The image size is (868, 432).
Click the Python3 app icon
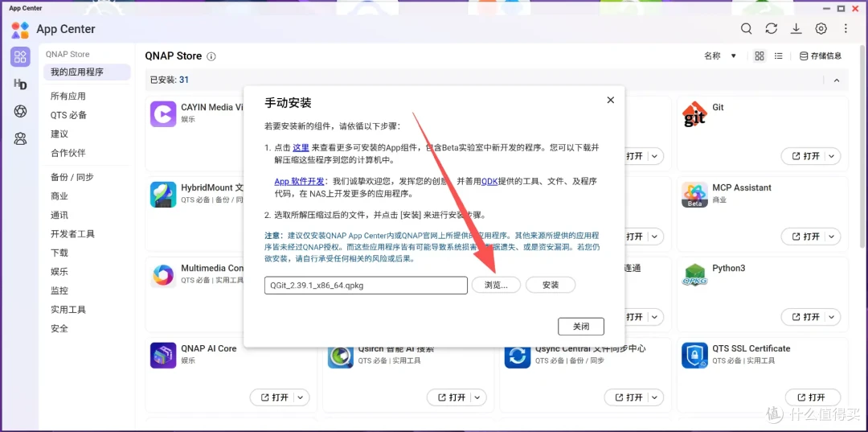pyautogui.click(x=694, y=274)
